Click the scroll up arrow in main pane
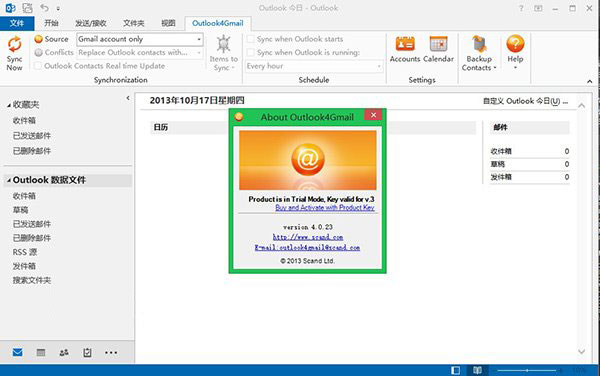The width and height of the screenshot is (600, 376). (582, 106)
